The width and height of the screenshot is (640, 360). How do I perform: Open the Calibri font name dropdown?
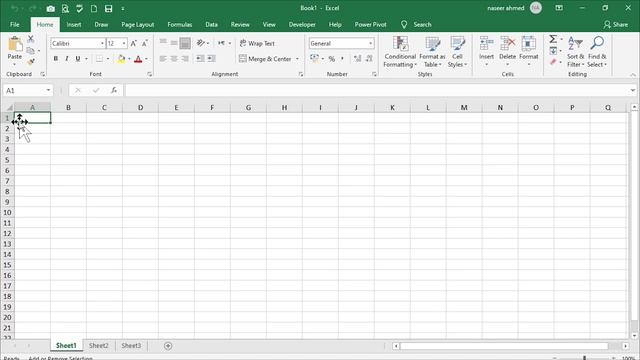102,43
